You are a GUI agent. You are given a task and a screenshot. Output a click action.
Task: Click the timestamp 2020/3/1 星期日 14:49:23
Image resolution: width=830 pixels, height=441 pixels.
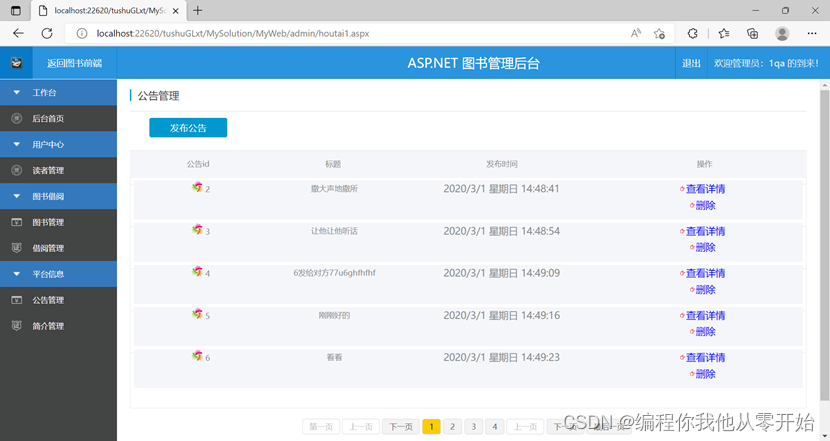click(501, 357)
